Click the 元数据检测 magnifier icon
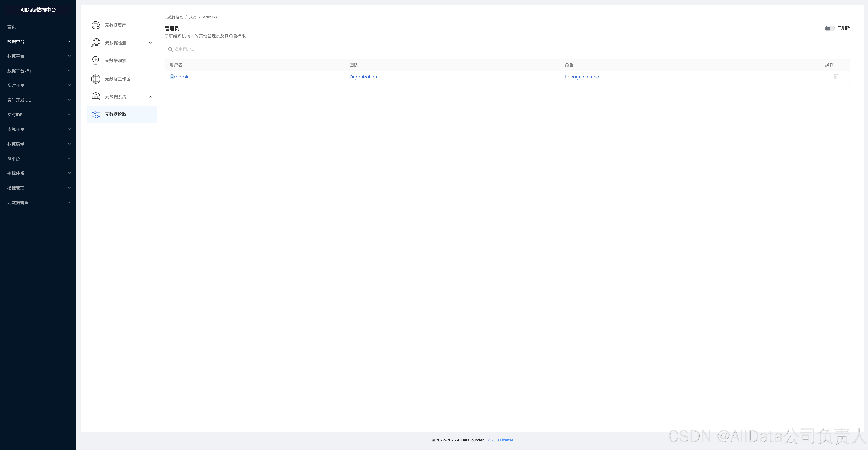The image size is (868, 450). (x=96, y=43)
